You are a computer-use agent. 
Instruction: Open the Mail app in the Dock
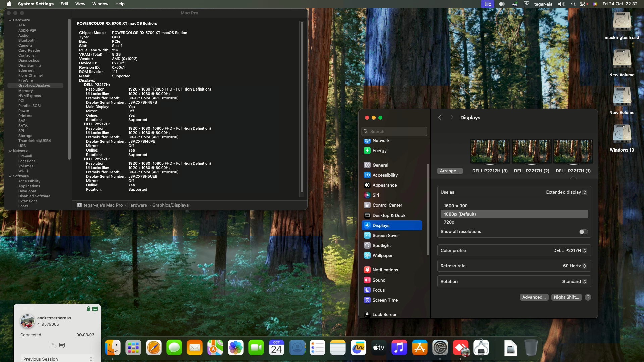(195, 348)
